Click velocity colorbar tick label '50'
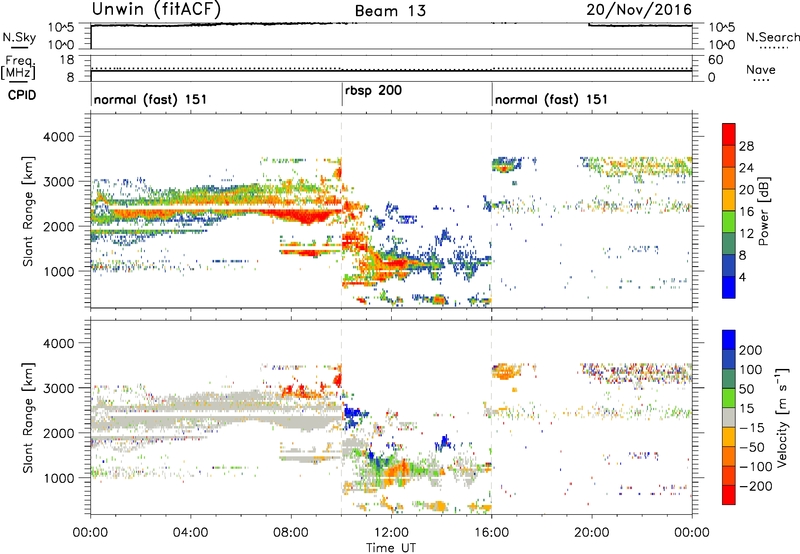Screen dimensions: 800x554 [x=746, y=389]
